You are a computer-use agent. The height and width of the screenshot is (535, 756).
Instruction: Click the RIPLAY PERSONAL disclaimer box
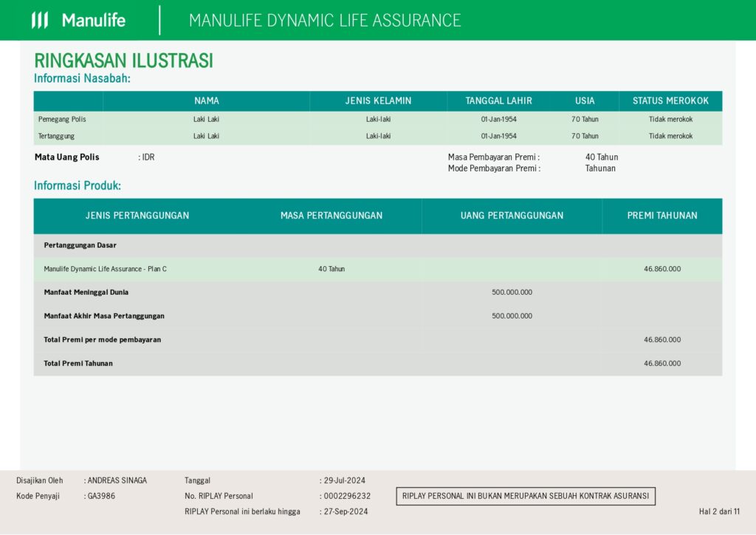pyautogui.click(x=526, y=496)
